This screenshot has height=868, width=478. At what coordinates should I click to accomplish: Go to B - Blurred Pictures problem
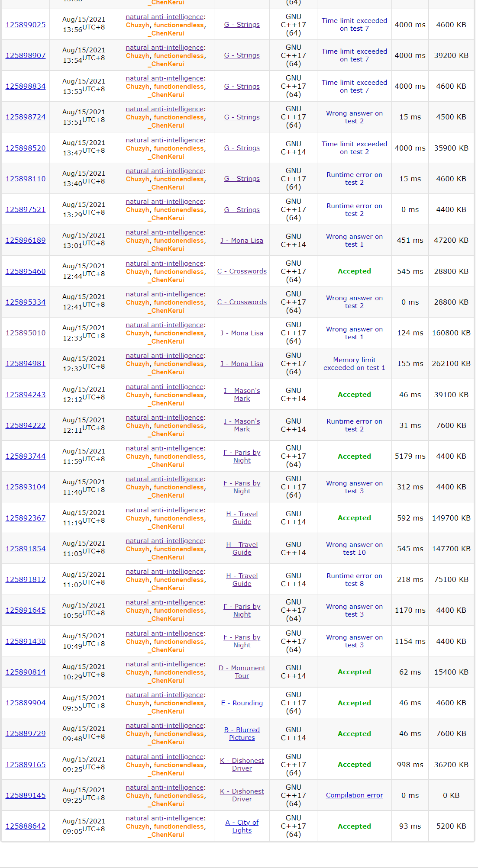point(242,733)
